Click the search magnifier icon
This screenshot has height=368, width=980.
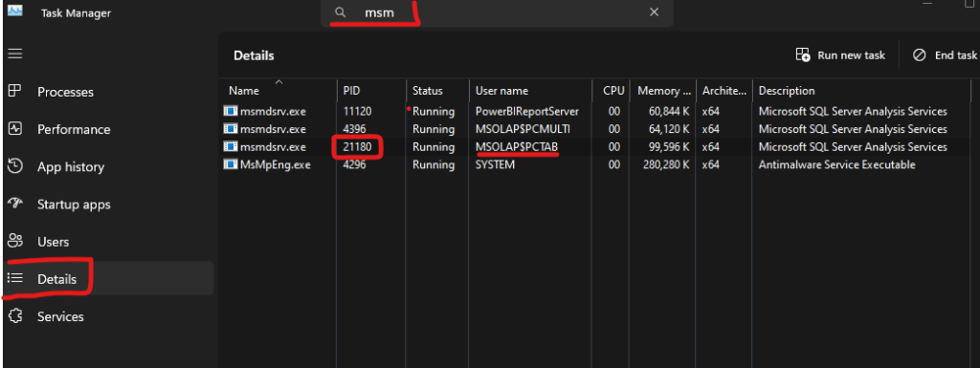(x=340, y=12)
